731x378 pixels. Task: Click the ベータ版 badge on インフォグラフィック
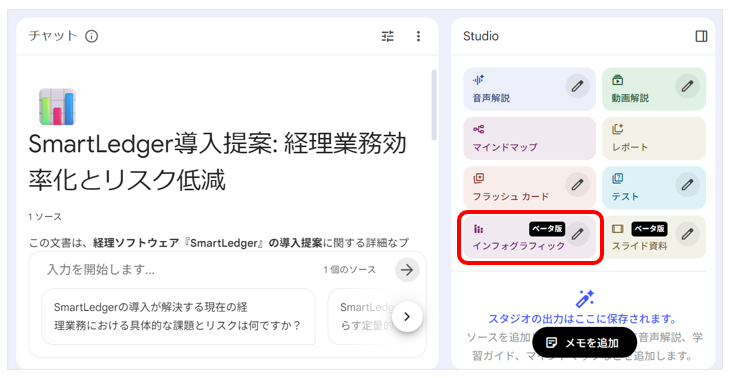pyautogui.click(x=546, y=229)
